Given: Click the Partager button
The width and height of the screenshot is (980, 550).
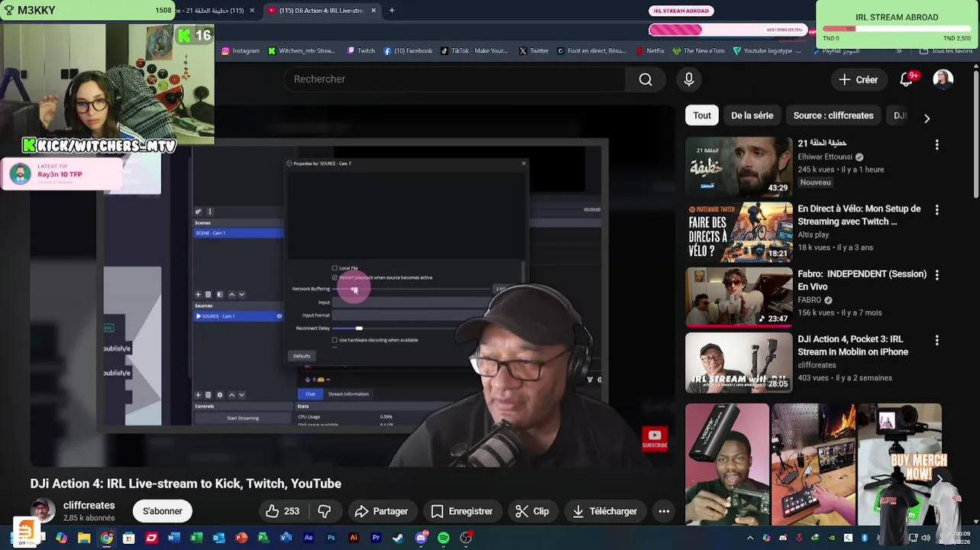Looking at the screenshot, I should pyautogui.click(x=381, y=511).
